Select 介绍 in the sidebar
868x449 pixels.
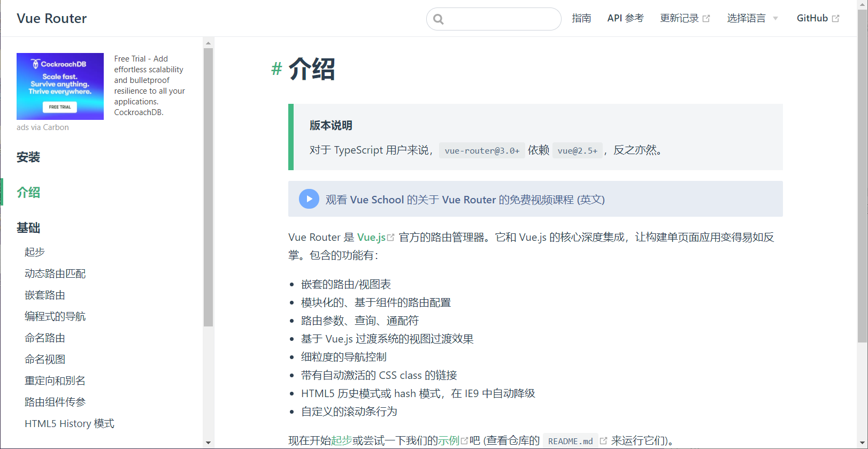(x=28, y=193)
